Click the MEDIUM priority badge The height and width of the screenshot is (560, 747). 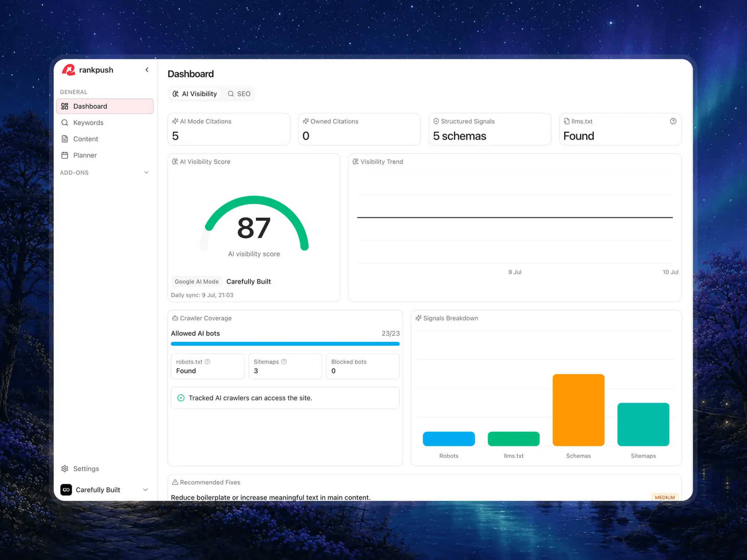click(665, 497)
